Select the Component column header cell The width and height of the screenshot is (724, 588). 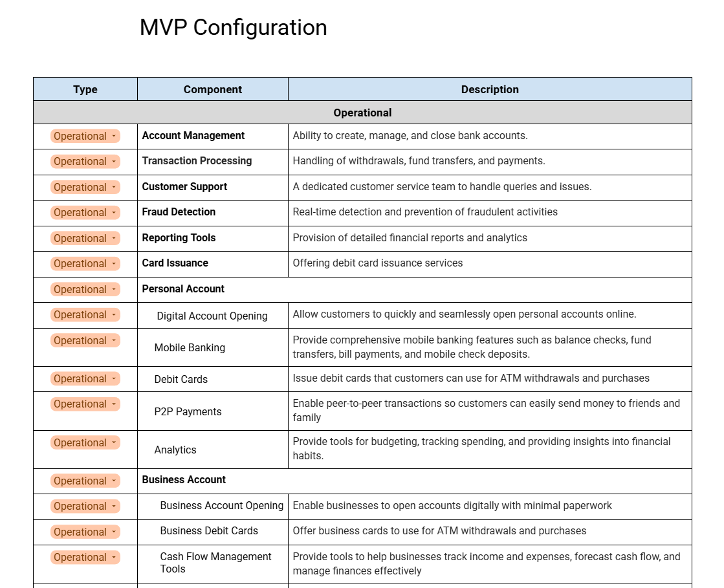[x=212, y=90]
